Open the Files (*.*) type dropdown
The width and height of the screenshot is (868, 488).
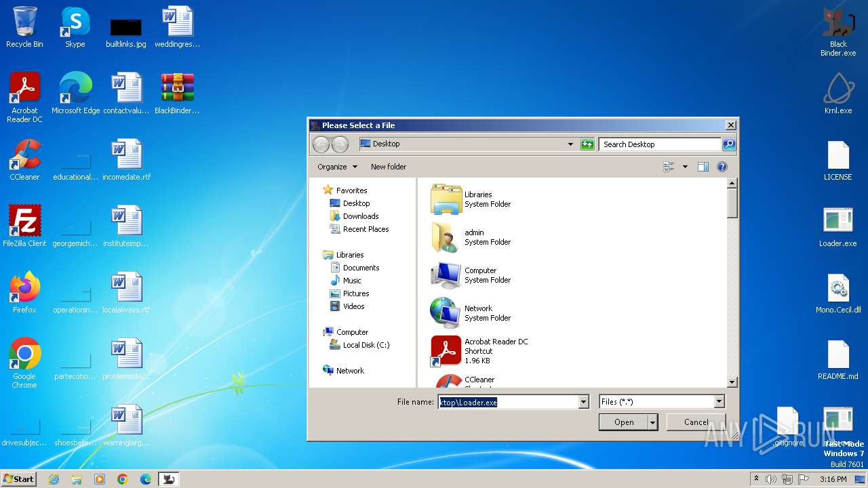click(719, 402)
